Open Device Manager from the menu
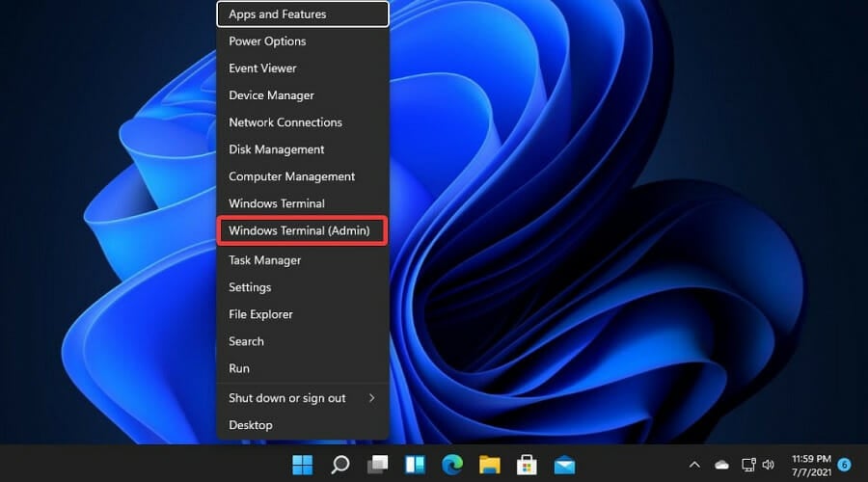The height and width of the screenshot is (482, 868). click(x=271, y=95)
